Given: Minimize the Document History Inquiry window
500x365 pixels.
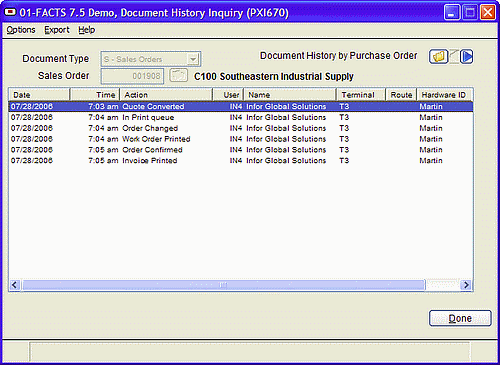Looking at the screenshot, I should [452, 12].
